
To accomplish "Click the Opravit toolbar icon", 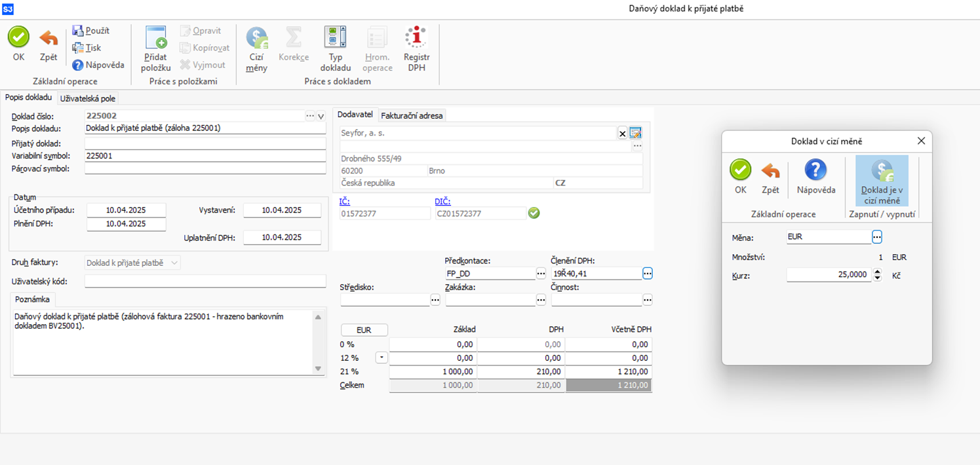I will tap(201, 31).
